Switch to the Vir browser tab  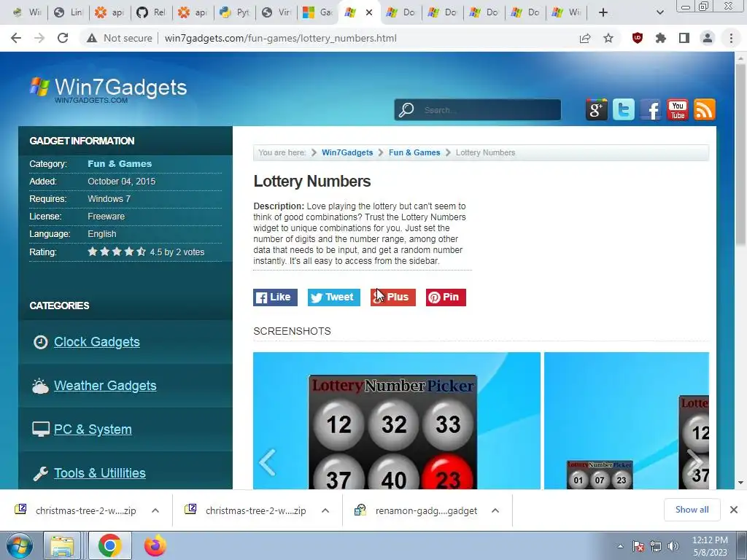276,12
